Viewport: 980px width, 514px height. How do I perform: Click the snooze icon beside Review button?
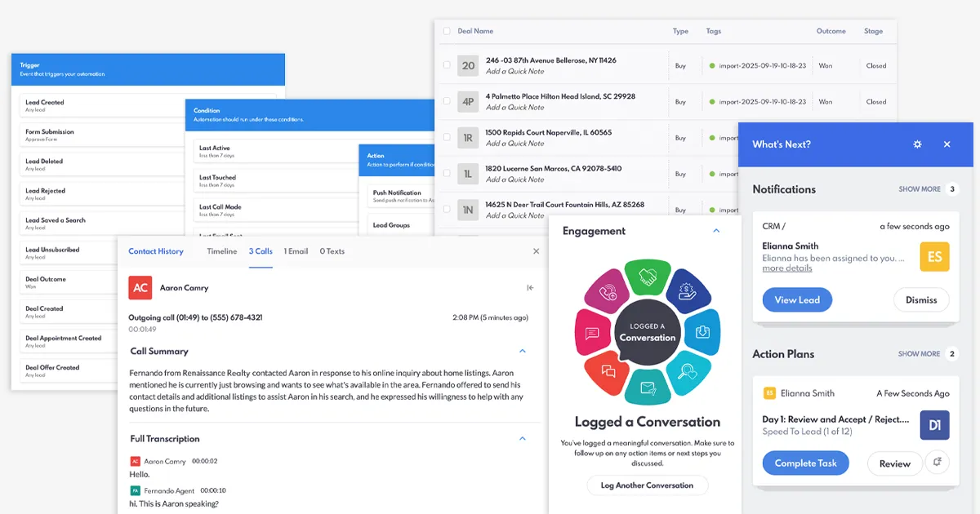pos(937,463)
